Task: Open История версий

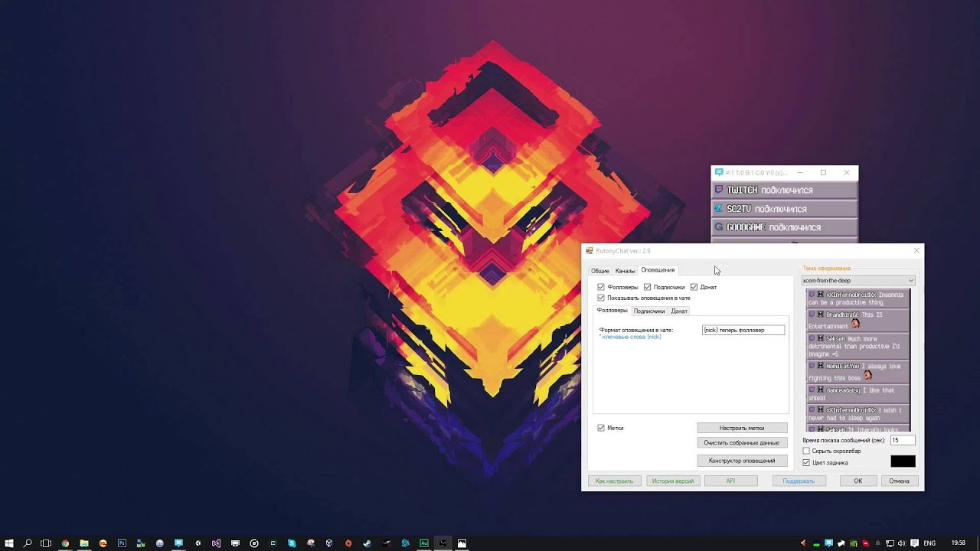Action: (673, 481)
